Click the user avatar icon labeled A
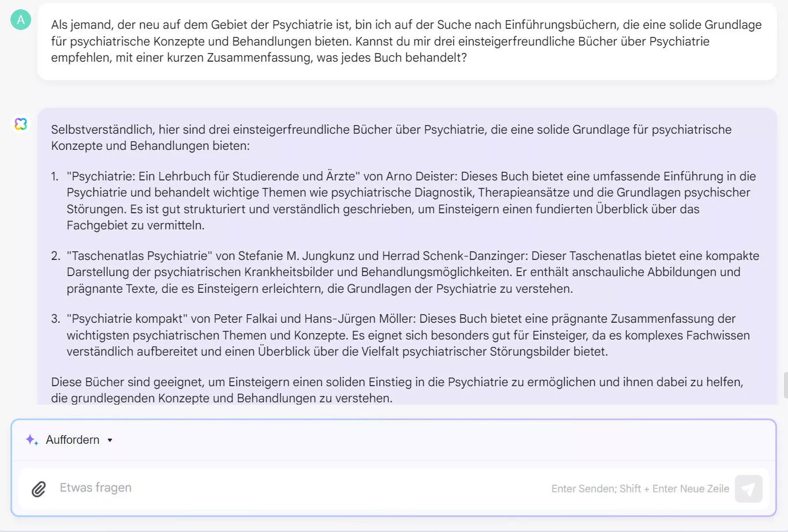 (21, 20)
